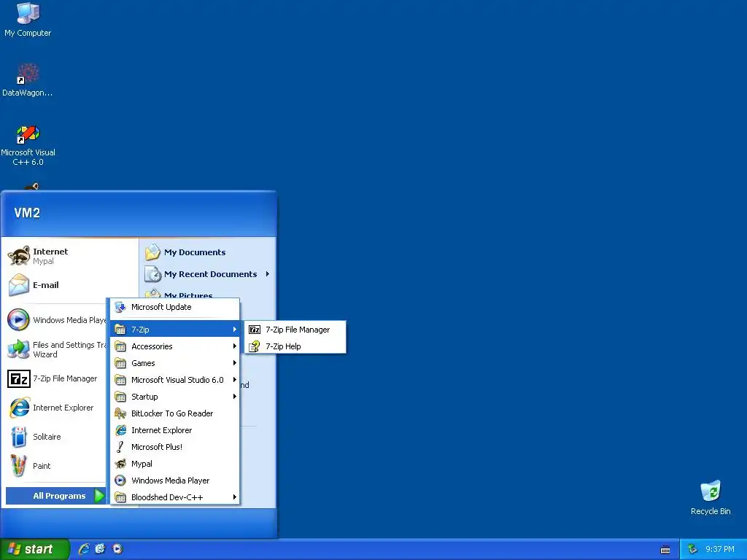This screenshot has height=560, width=747.
Task: Click the Paint label in Start menu
Action: point(42,466)
